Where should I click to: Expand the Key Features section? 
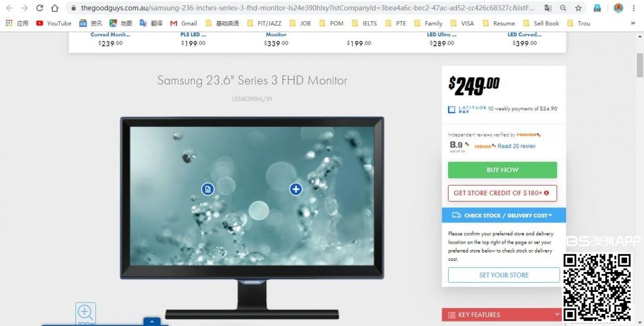(502, 314)
